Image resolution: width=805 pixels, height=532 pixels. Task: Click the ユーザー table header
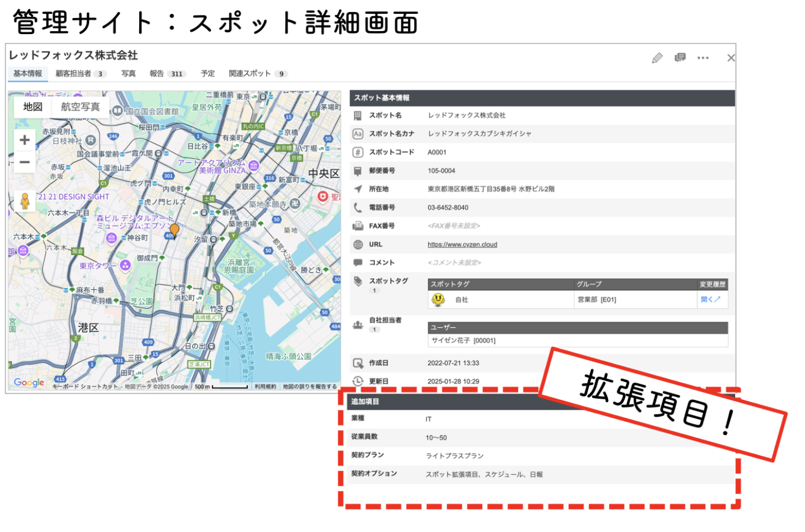(x=577, y=328)
